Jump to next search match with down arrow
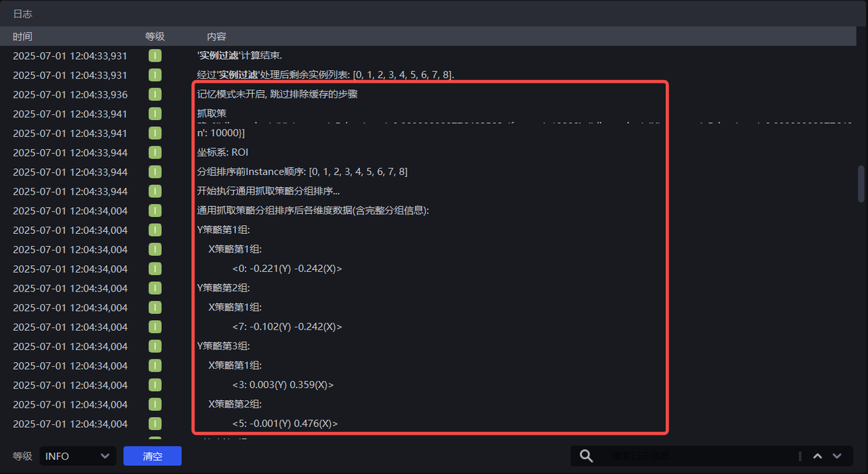The height and width of the screenshot is (474, 868). tap(837, 456)
